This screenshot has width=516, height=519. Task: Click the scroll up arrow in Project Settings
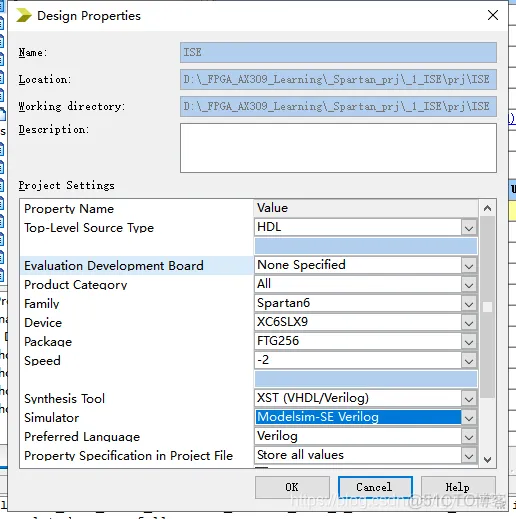487,208
